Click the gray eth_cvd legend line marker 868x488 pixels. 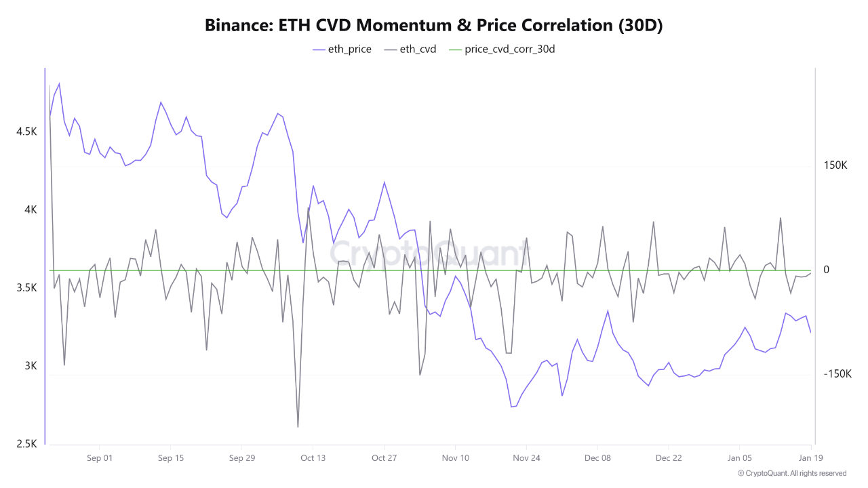pos(391,49)
